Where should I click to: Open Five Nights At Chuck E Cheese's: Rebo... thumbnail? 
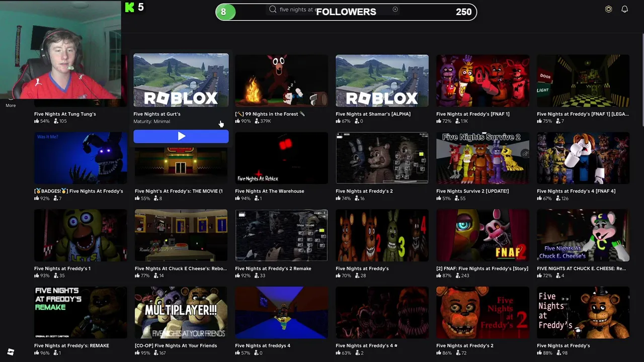tap(181, 235)
